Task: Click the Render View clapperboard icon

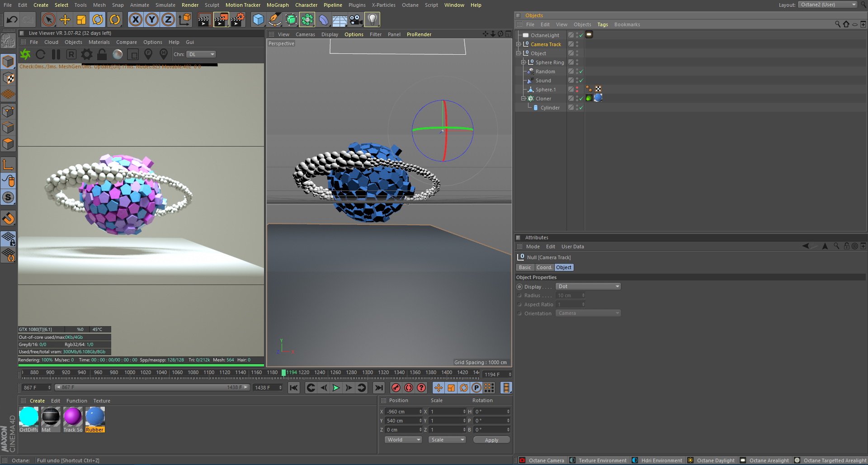Action: pos(204,19)
